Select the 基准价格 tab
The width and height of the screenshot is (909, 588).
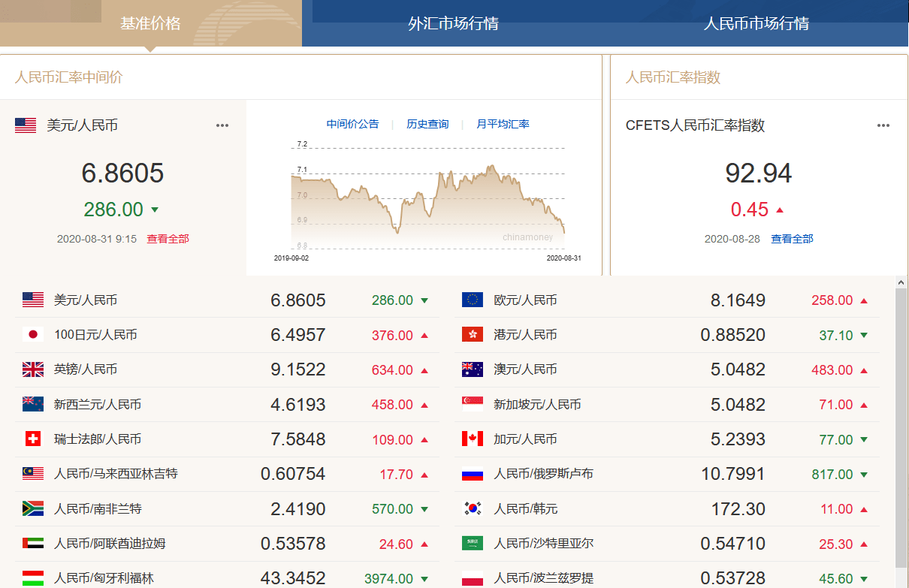[x=150, y=23]
